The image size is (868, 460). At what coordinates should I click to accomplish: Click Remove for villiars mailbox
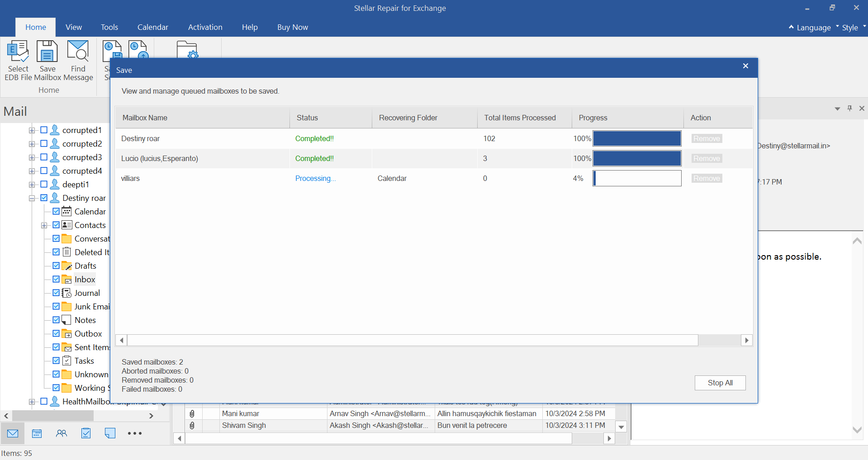(x=707, y=178)
